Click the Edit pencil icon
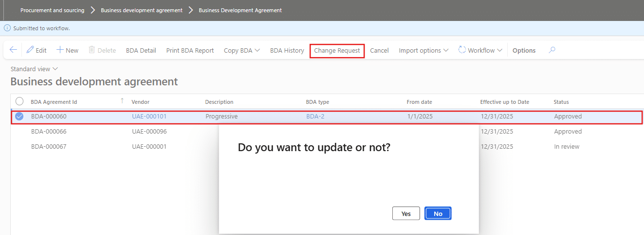The image size is (644, 235). pyautogui.click(x=30, y=50)
